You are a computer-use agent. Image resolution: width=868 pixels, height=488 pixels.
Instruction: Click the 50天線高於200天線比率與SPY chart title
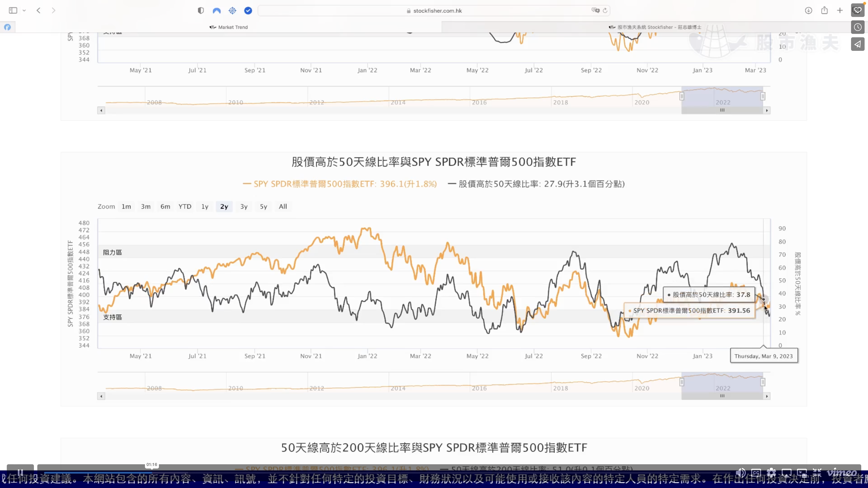434,448
